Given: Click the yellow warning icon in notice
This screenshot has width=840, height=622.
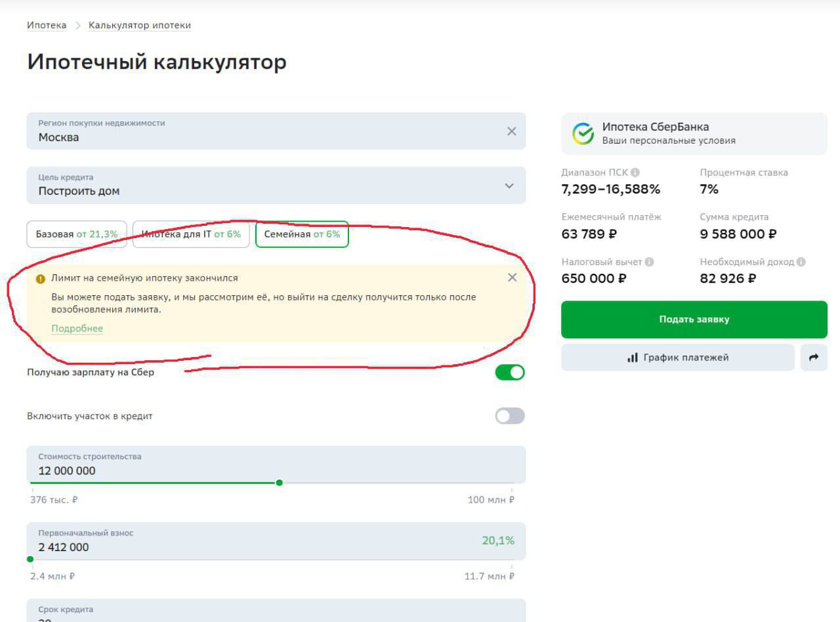Looking at the screenshot, I should point(41,278).
